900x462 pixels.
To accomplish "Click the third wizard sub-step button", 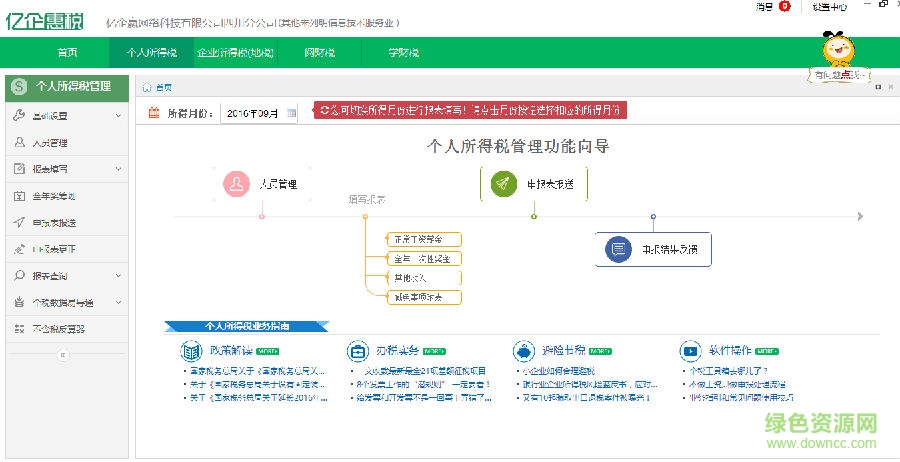I will point(424,278).
